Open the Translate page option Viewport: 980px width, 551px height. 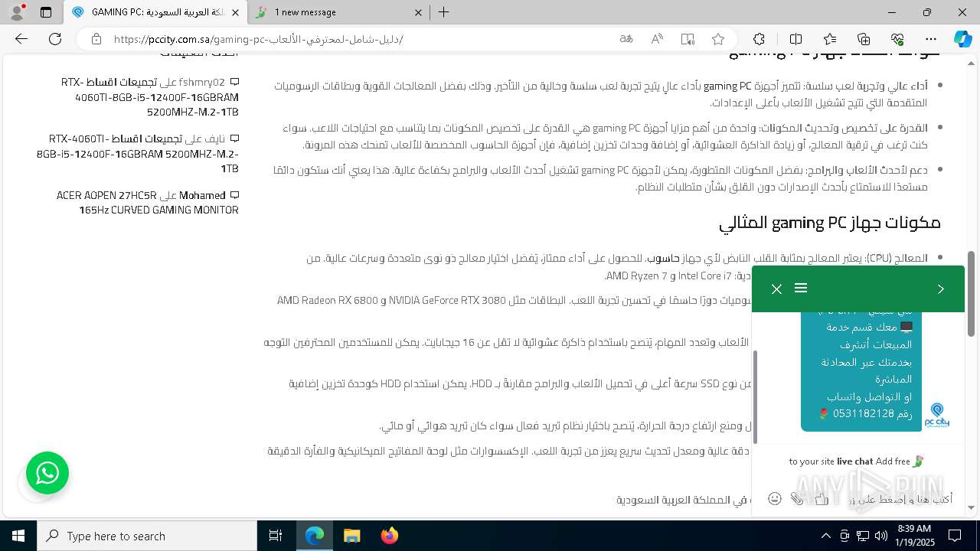coord(626,39)
